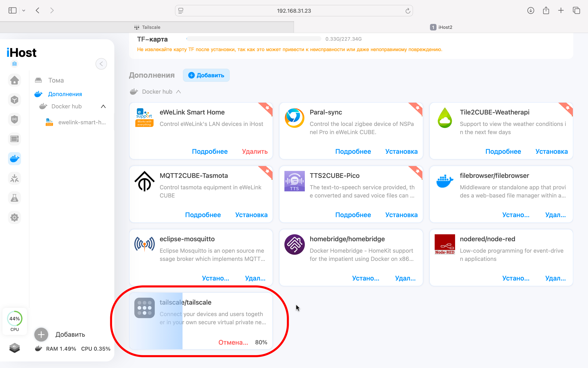
Task: Click the MQTT2CUBE-Tasmota icon
Action: (145, 181)
